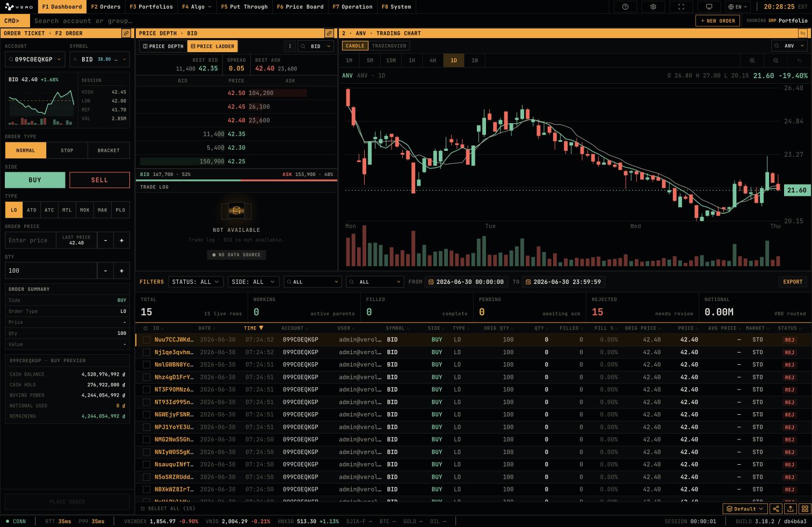The width and height of the screenshot is (812, 527).
Task: Click the calendar icon of the FROM date
Action: (x=431, y=282)
